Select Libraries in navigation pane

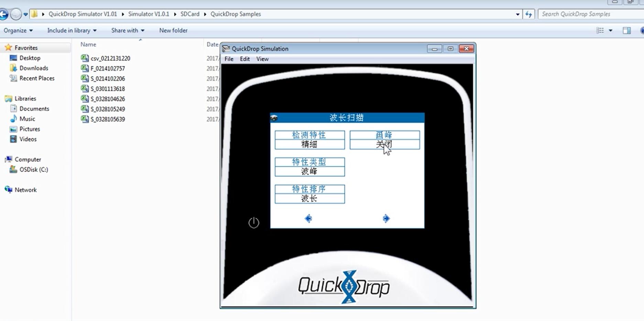tap(25, 98)
